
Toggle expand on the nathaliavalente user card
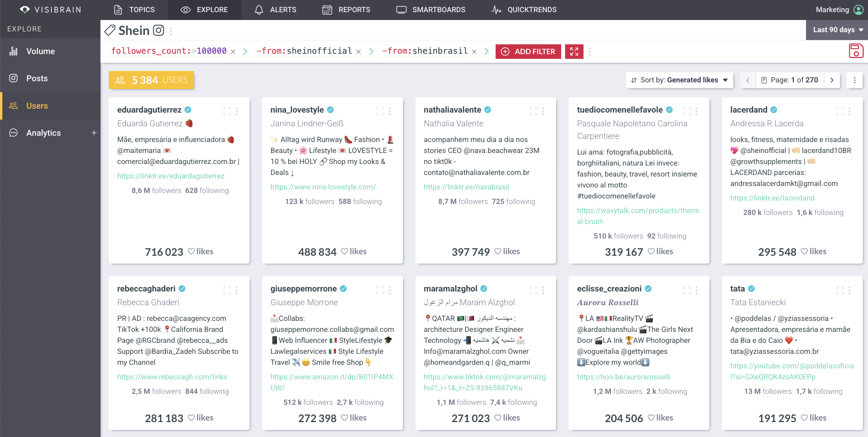click(x=534, y=111)
